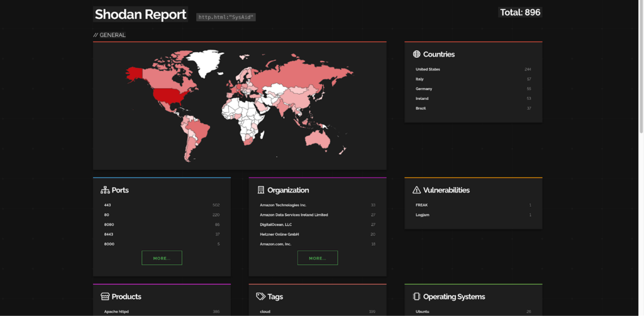Select United States in Countries list
Viewport: 644px width, 316px height.
pos(428,69)
